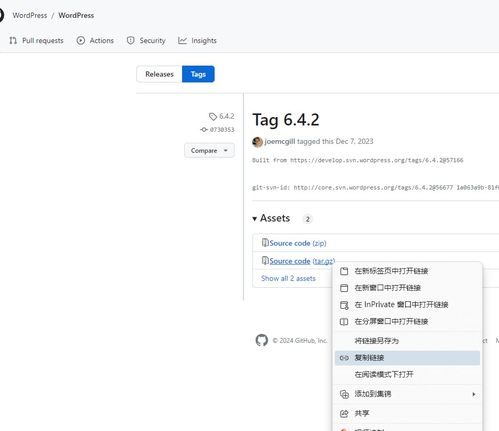Switch to the Releases view
This screenshot has width=499, height=431.
coord(159,74)
